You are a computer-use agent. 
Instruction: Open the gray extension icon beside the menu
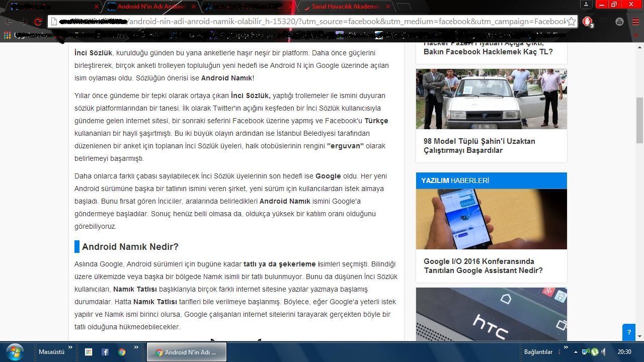point(620,22)
